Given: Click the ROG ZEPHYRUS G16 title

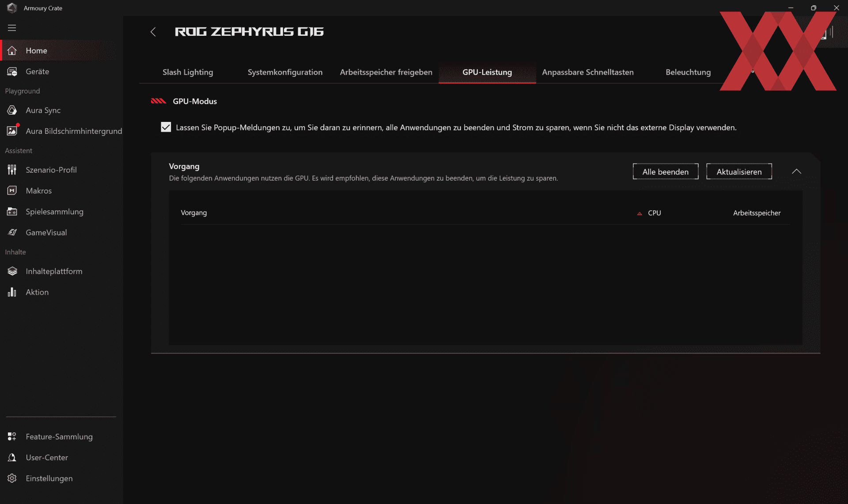Looking at the screenshot, I should (249, 32).
